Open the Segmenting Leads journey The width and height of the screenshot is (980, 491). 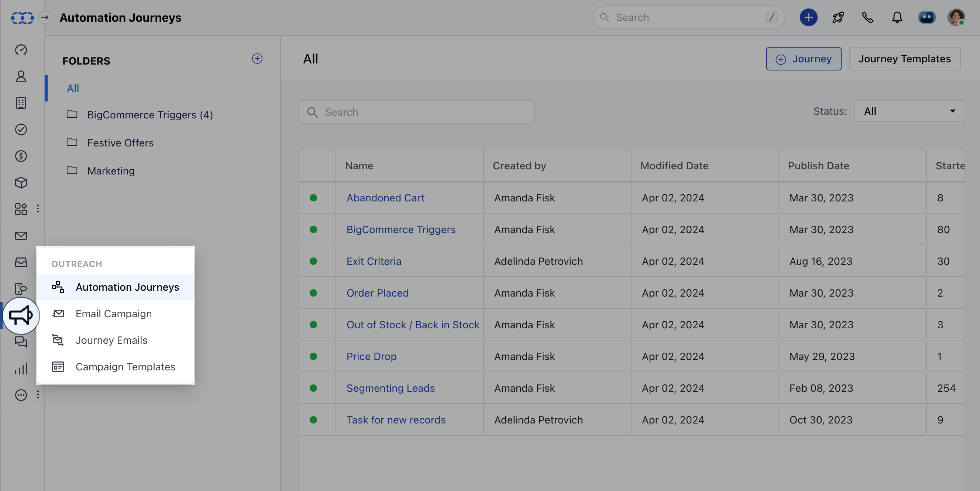pyautogui.click(x=390, y=388)
